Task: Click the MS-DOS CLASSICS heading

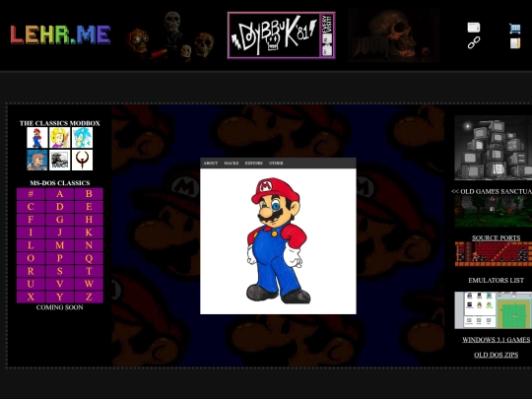Action: (x=60, y=183)
